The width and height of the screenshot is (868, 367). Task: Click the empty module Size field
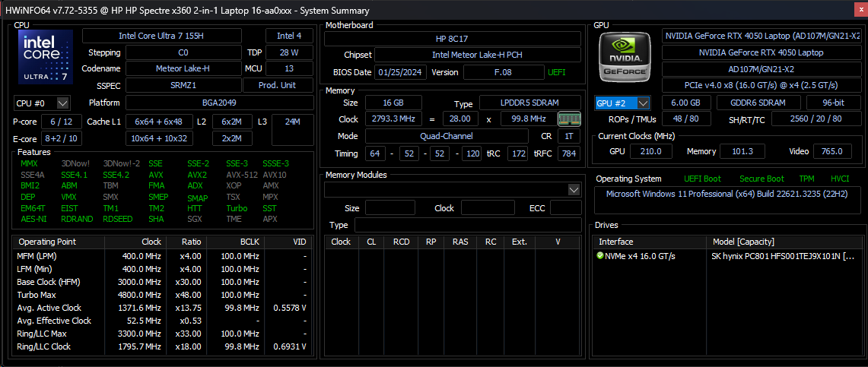tap(389, 208)
